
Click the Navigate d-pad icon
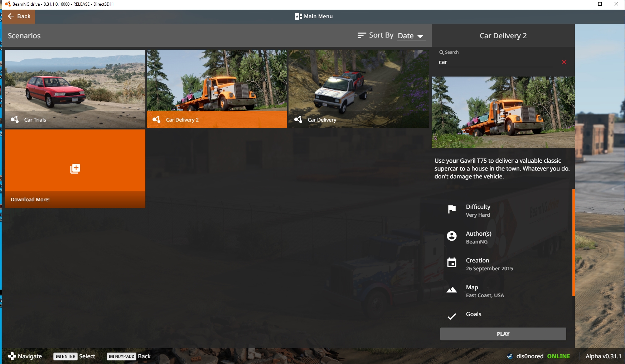point(12,356)
